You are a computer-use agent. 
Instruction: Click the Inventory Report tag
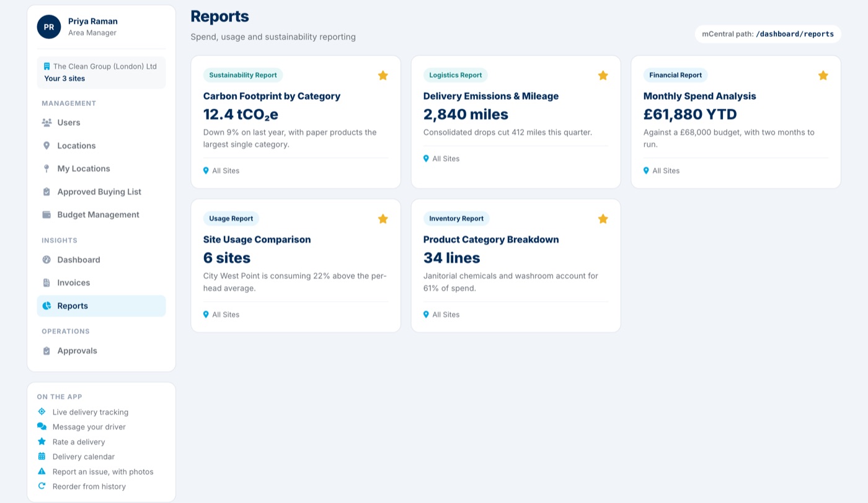tap(456, 219)
